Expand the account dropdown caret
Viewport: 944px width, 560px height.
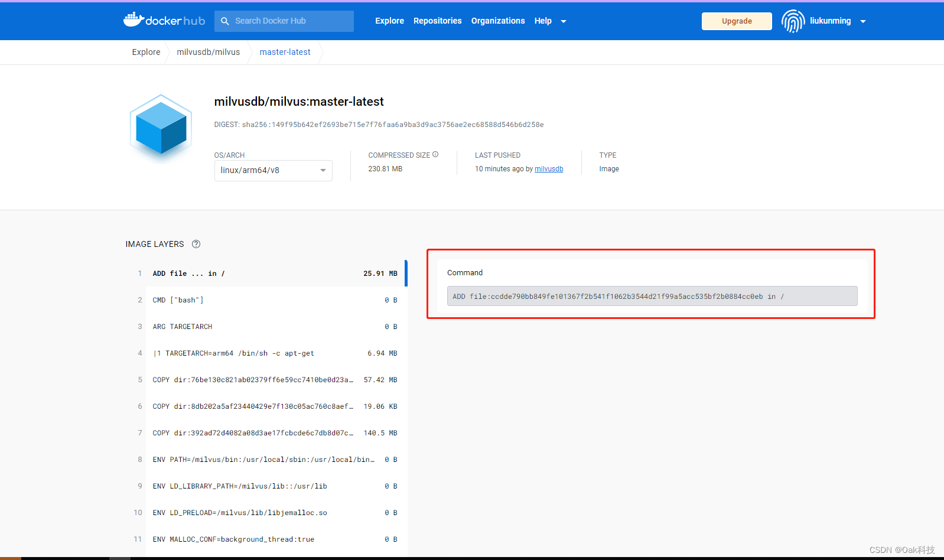pyautogui.click(x=863, y=21)
